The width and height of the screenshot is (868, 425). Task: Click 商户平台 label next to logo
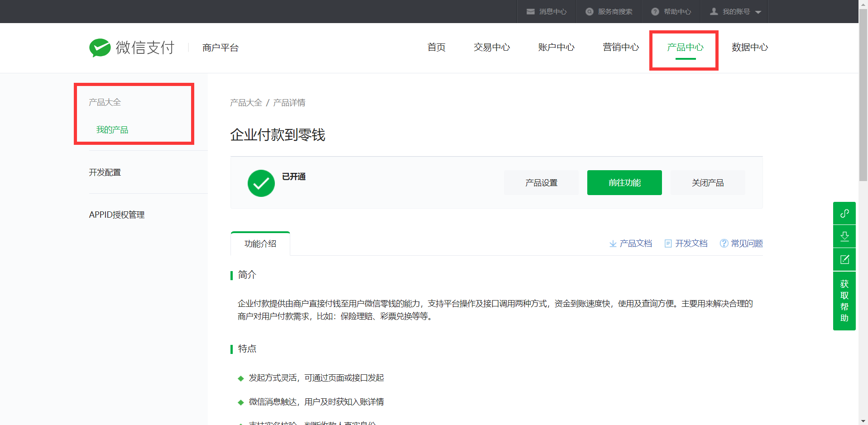pyautogui.click(x=221, y=48)
